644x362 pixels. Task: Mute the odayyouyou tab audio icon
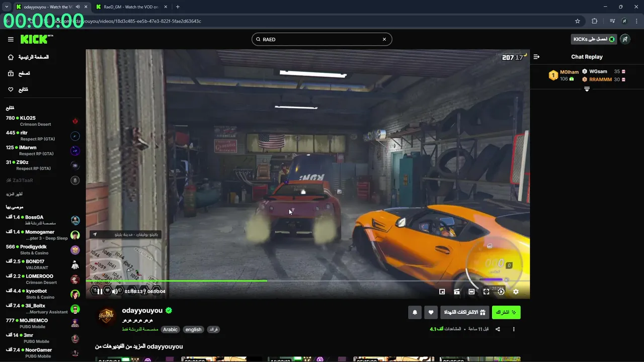(x=77, y=7)
